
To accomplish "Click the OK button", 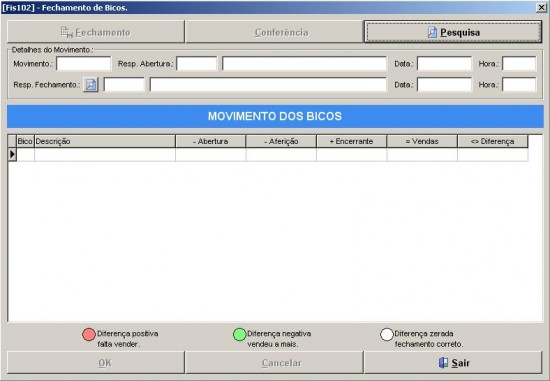I will point(96,362).
